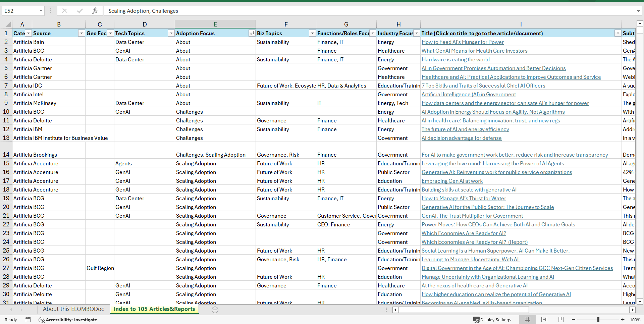Open GenAI: The Trust Multiplier for Government
This screenshot has height=324, width=644.
click(x=472, y=216)
